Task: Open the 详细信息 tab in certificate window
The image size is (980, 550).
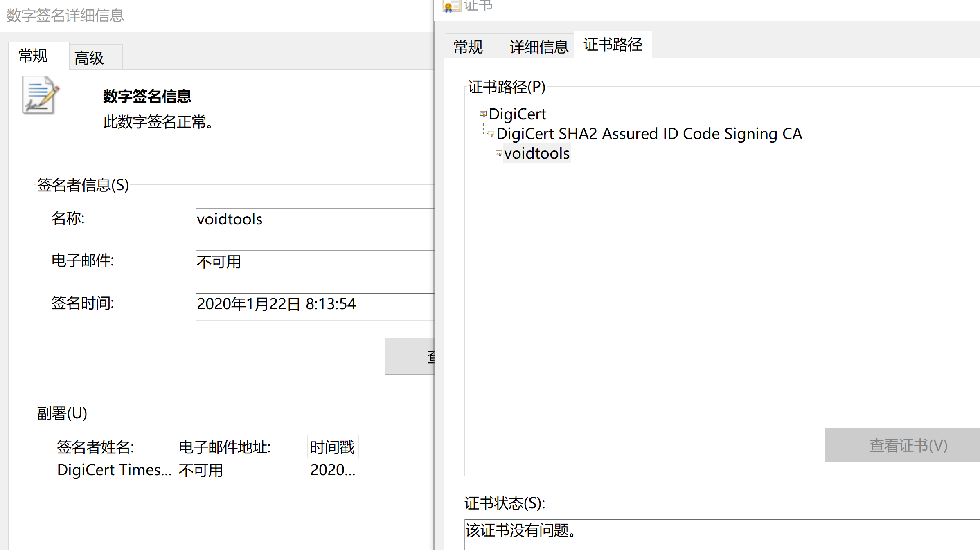Action: pos(538,47)
